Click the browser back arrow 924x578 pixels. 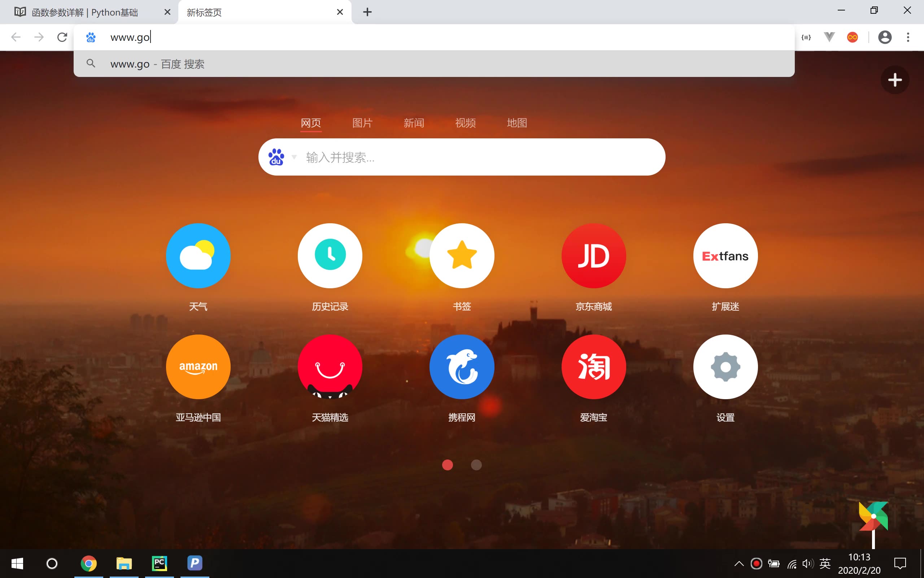click(16, 37)
